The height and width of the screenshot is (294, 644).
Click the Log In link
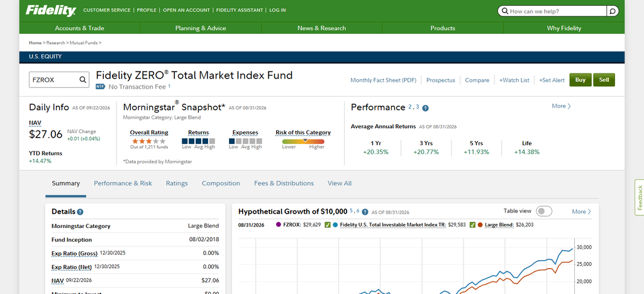coord(277,10)
